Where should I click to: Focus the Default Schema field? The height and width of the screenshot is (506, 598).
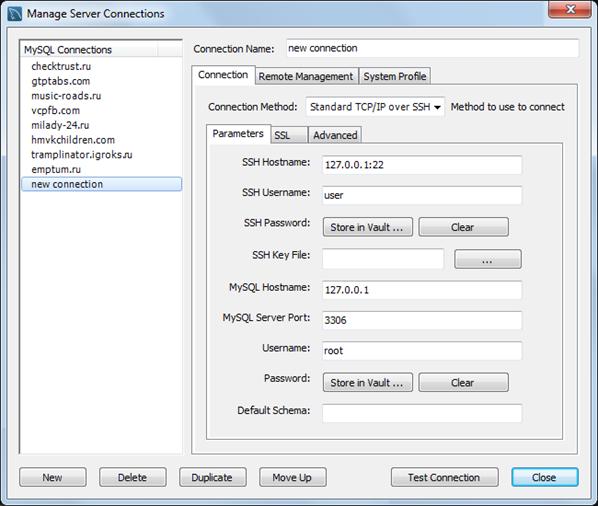(x=422, y=413)
